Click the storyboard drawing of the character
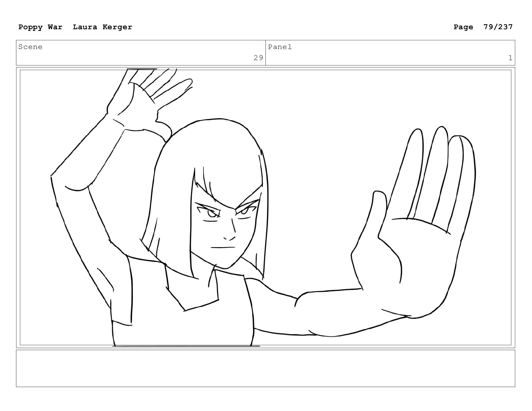This screenshot has width=532, height=411. 265,208
